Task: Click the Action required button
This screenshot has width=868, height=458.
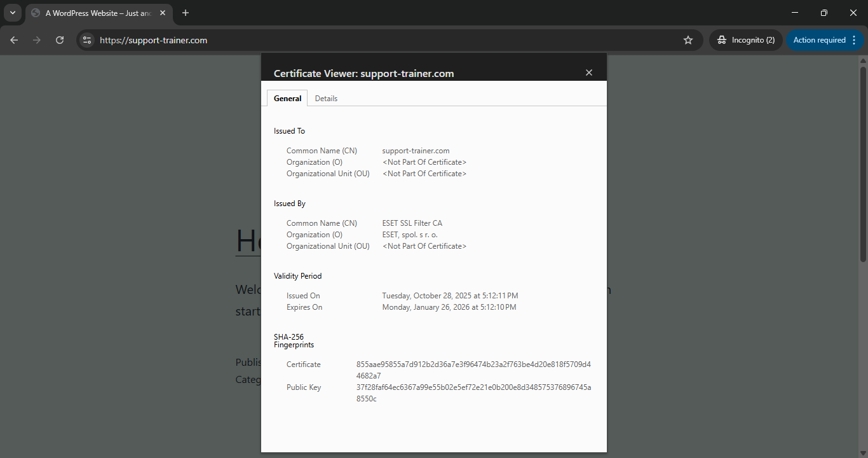Action: [x=818, y=40]
